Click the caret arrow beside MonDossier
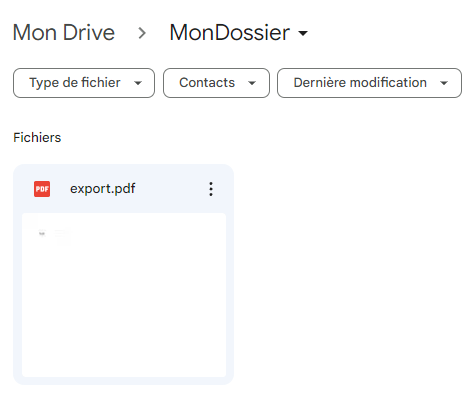The image size is (468, 408). (303, 33)
